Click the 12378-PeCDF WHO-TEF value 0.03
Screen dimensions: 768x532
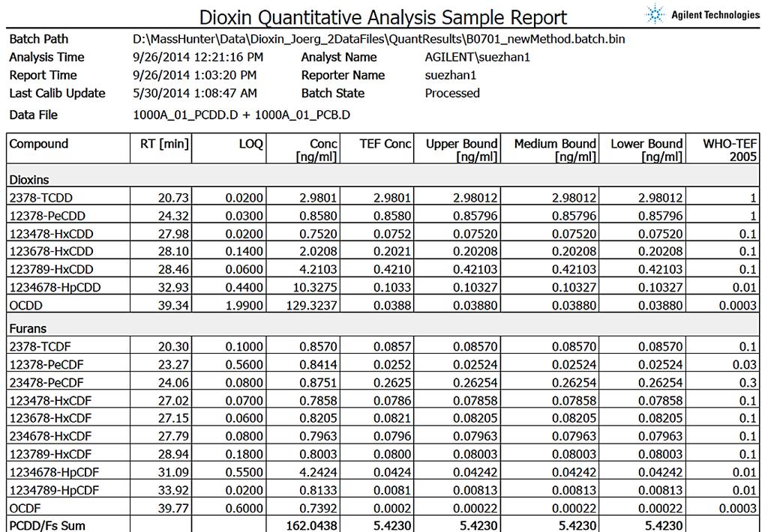pyautogui.click(x=744, y=365)
